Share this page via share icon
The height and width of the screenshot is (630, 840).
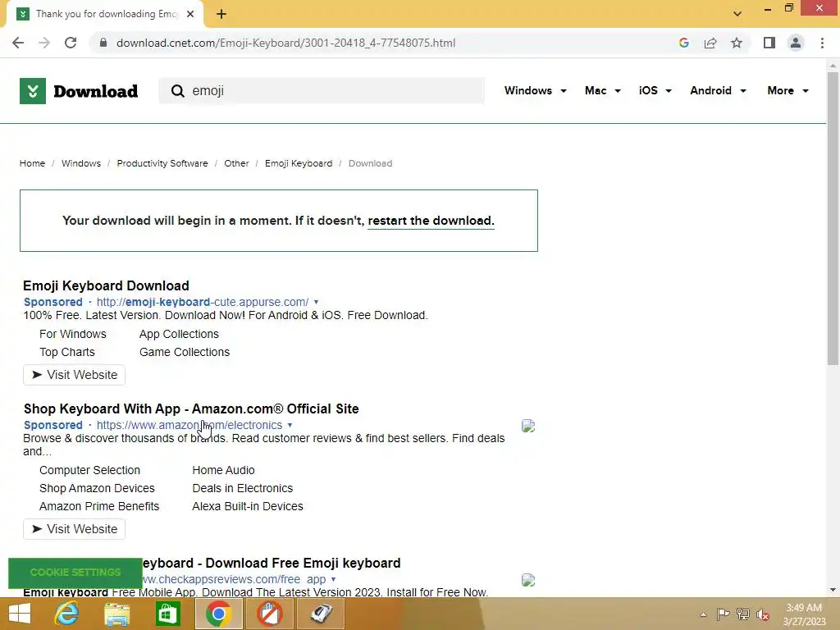(x=710, y=43)
